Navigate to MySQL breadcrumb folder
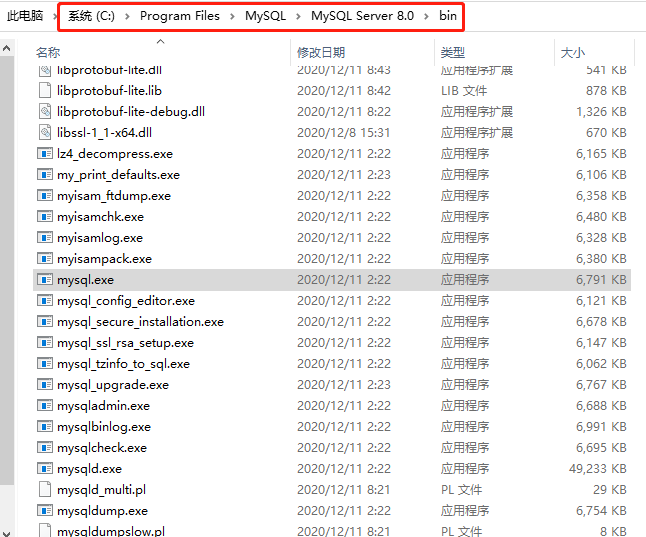This screenshot has height=537, width=646. [x=265, y=16]
